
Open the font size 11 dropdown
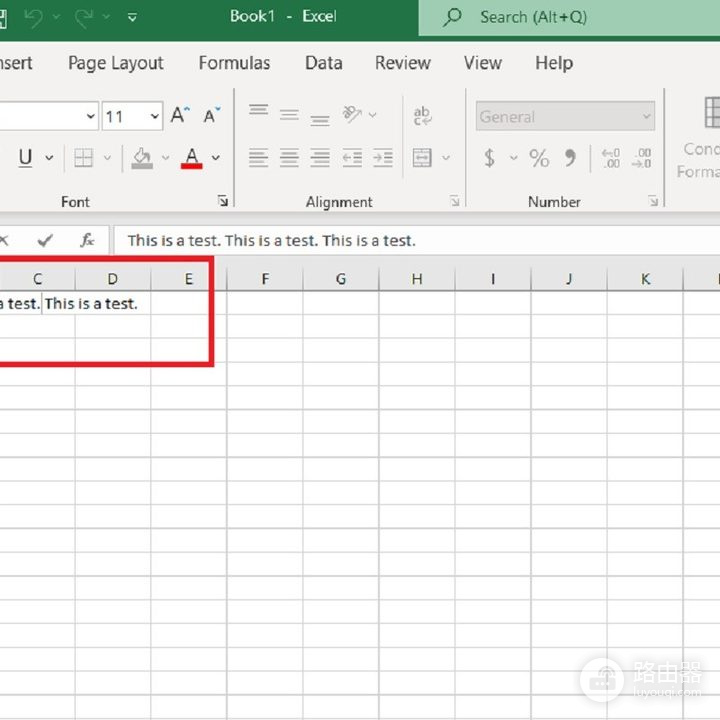(155, 116)
